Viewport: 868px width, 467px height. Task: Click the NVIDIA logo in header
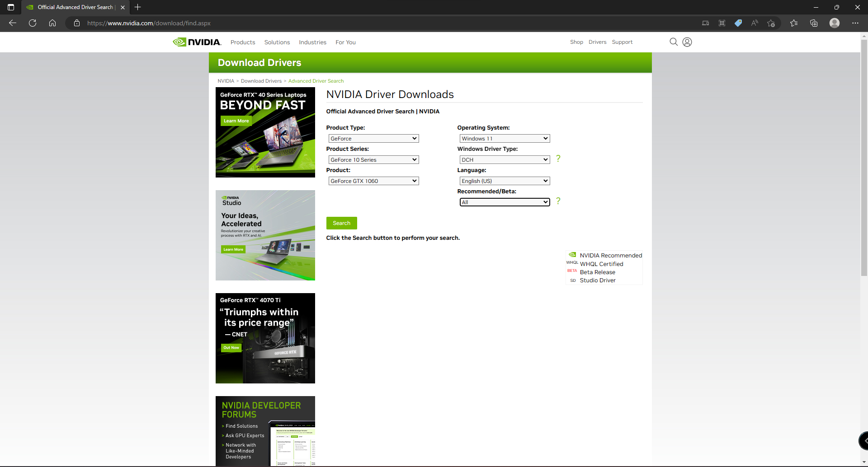click(x=197, y=42)
